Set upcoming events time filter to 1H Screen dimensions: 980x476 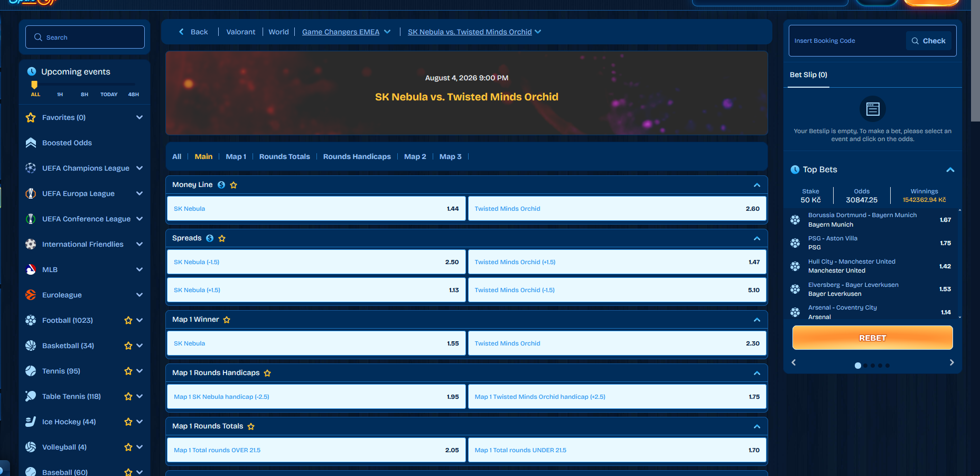[60, 95]
